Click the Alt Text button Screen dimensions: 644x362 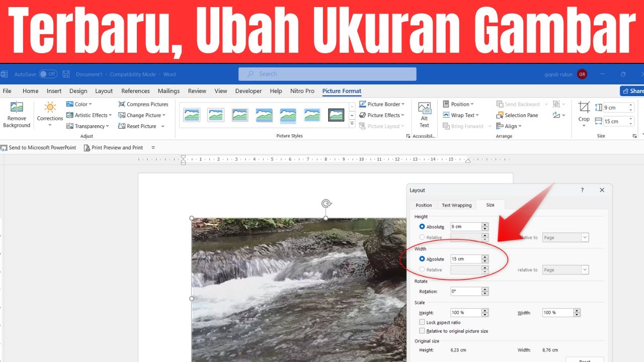pos(425,115)
